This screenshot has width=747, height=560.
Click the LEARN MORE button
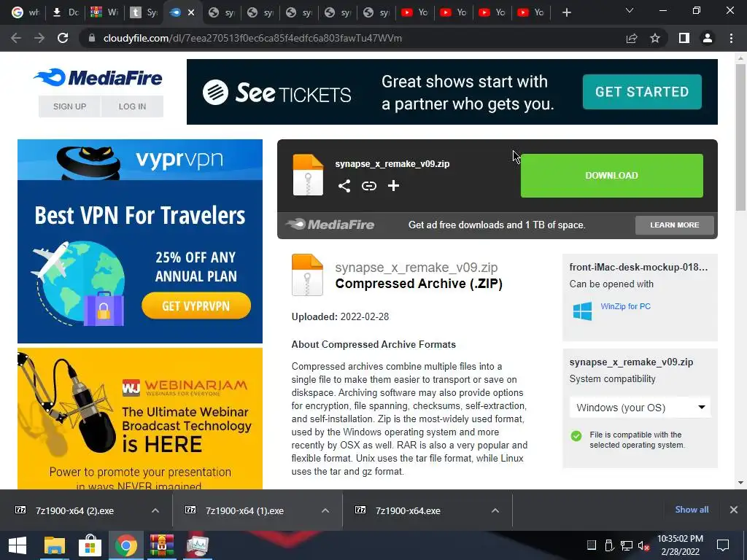(675, 225)
